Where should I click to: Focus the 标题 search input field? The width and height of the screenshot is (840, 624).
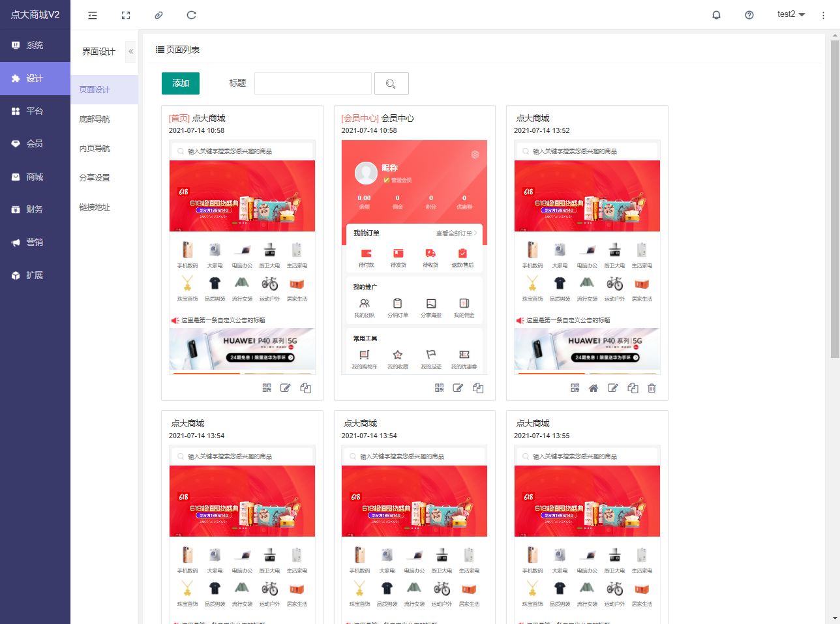[x=313, y=83]
